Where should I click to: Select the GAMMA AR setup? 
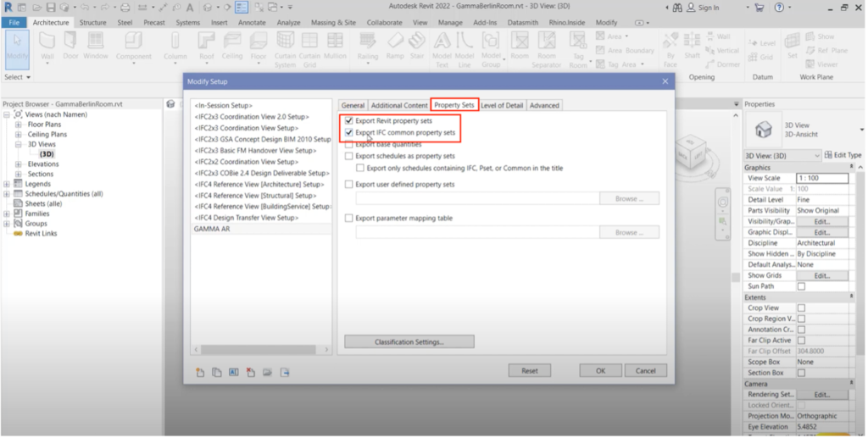pos(261,229)
